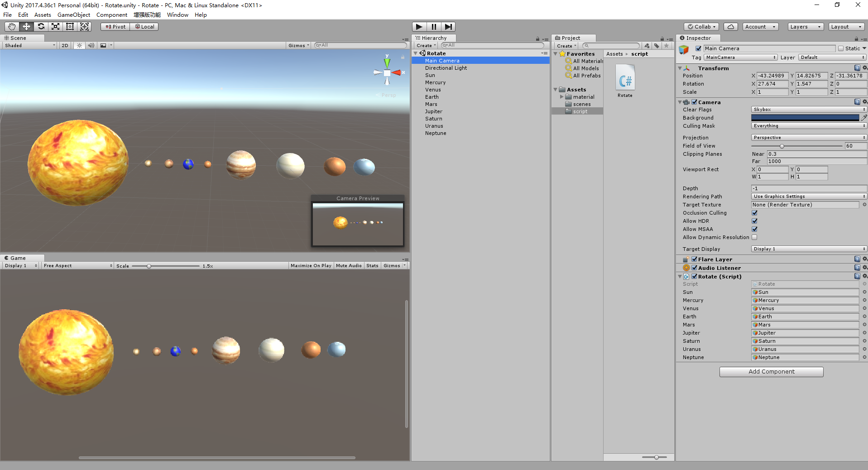Switch to the Game tab

click(19, 258)
